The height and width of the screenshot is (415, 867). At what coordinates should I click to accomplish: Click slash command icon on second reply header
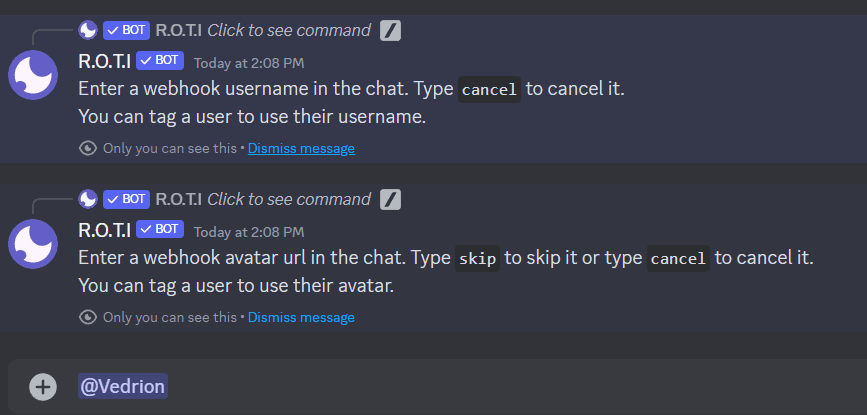(390, 199)
